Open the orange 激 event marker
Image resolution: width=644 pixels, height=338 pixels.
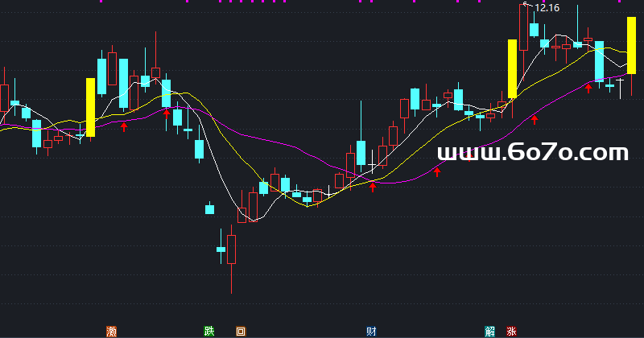[x=111, y=332]
